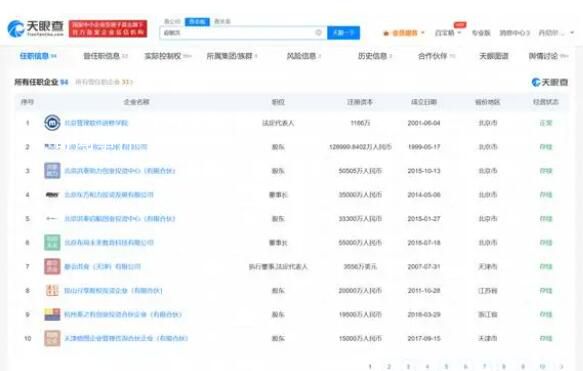Click the 浙江省 region cell
The height and width of the screenshot is (371, 583).
coord(488,314)
